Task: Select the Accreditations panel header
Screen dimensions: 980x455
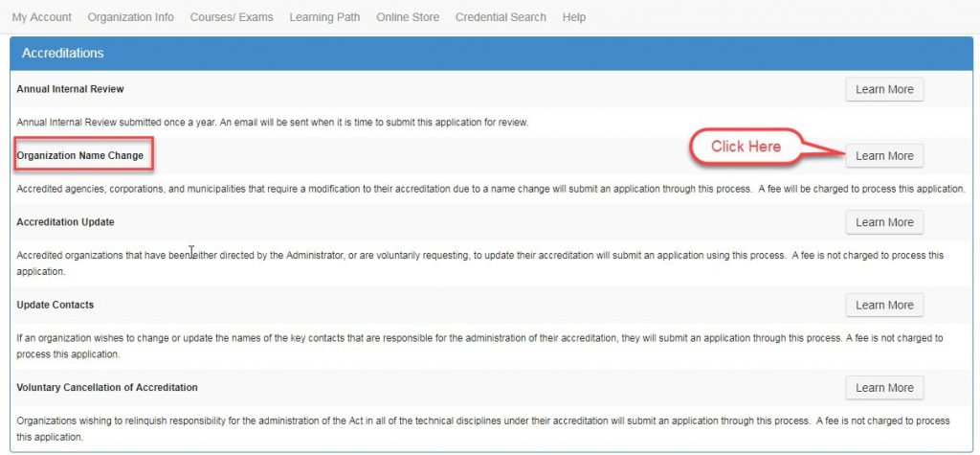Action: [490, 54]
